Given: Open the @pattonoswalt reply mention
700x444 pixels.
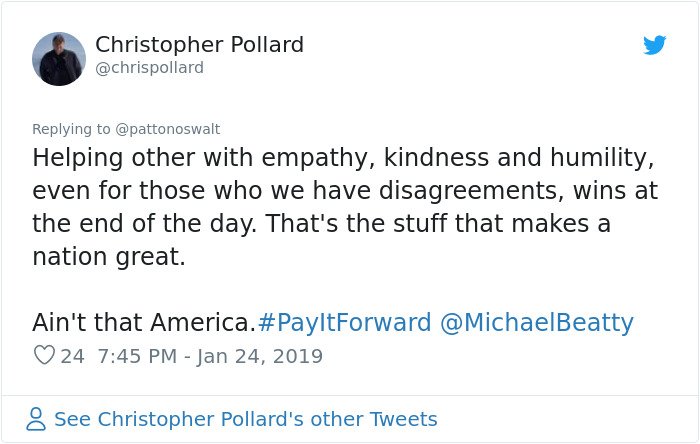Looking at the screenshot, I should tap(167, 129).
